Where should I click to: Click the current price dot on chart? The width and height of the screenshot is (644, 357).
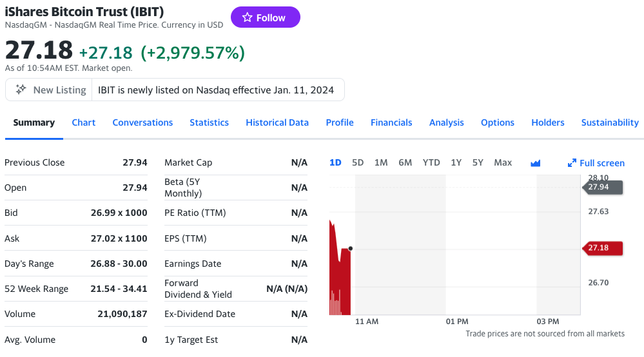pyautogui.click(x=350, y=248)
